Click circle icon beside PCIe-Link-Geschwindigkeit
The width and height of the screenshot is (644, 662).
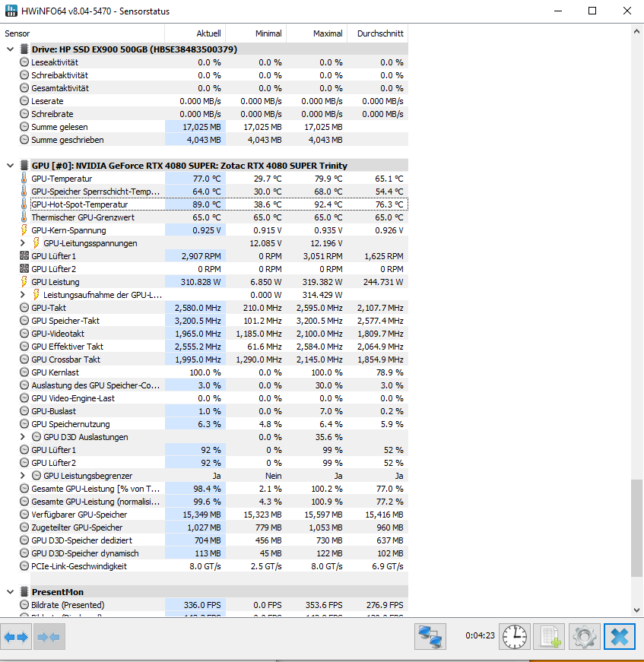tap(24, 566)
